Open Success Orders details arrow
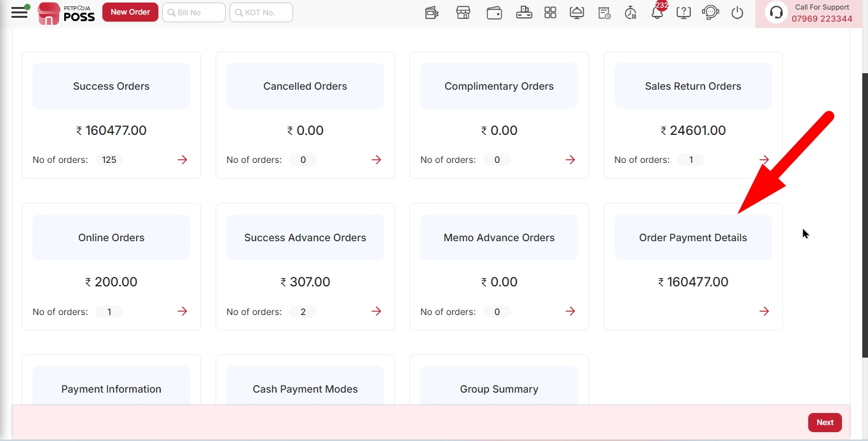 click(x=183, y=160)
